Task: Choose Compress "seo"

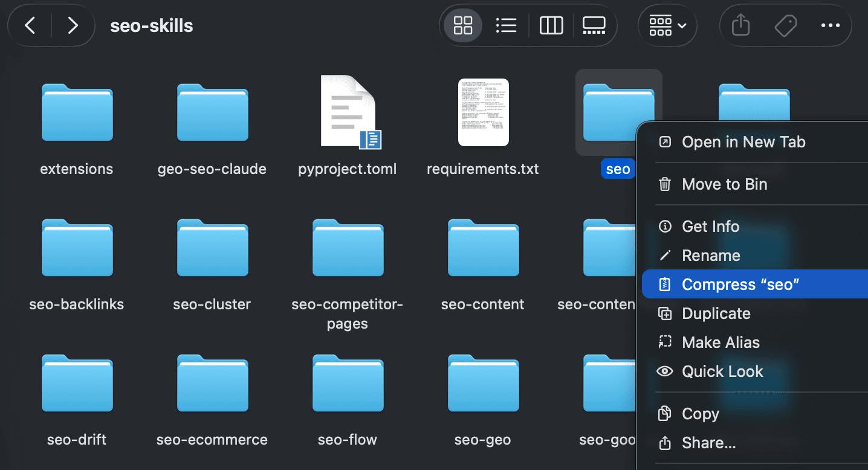Action: coord(754,285)
